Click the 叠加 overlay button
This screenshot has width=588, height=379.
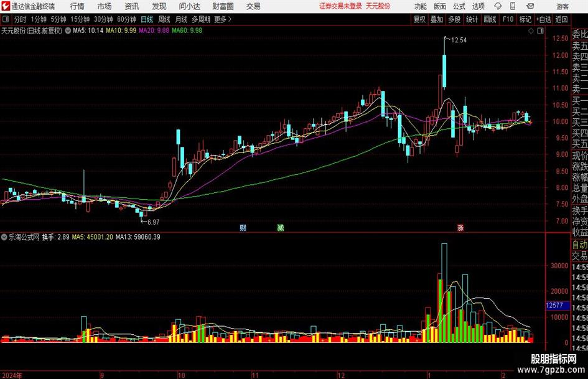click(x=437, y=19)
